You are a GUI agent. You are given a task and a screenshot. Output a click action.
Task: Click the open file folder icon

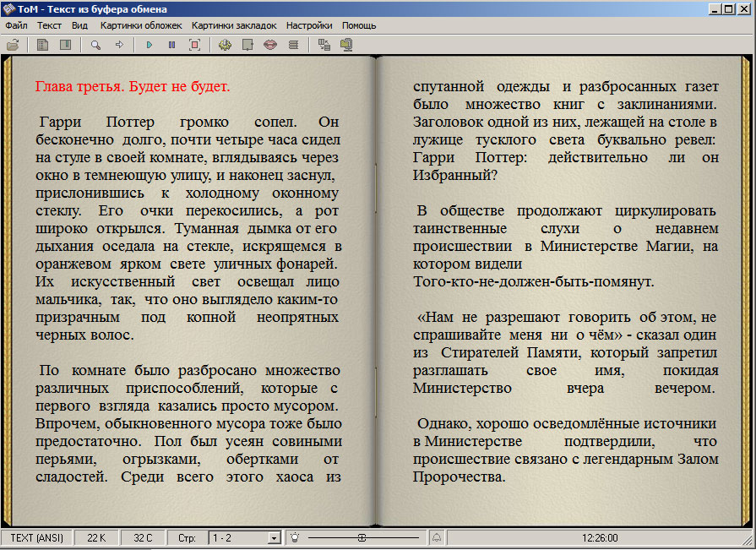(13, 45)
